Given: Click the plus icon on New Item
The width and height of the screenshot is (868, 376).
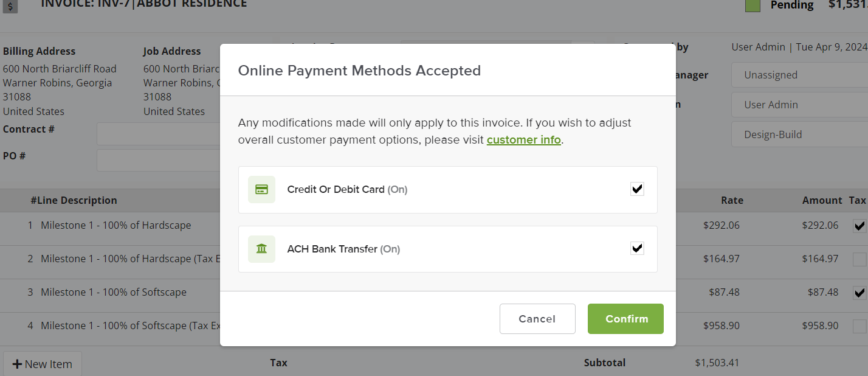Looking at the screenshot, I should point(17,364).
